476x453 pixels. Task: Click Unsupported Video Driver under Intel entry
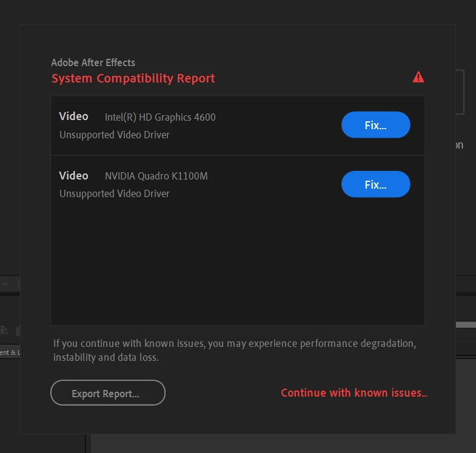[x=115, y=135]
